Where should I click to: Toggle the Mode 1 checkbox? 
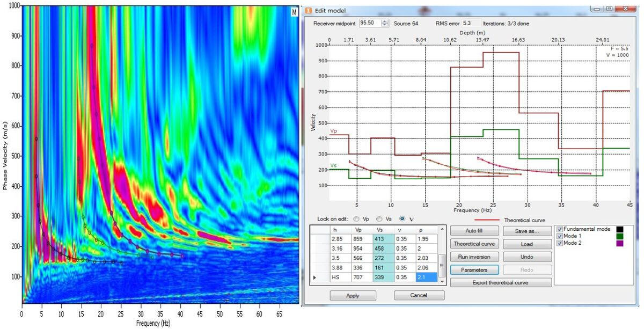tap(560, 236)
